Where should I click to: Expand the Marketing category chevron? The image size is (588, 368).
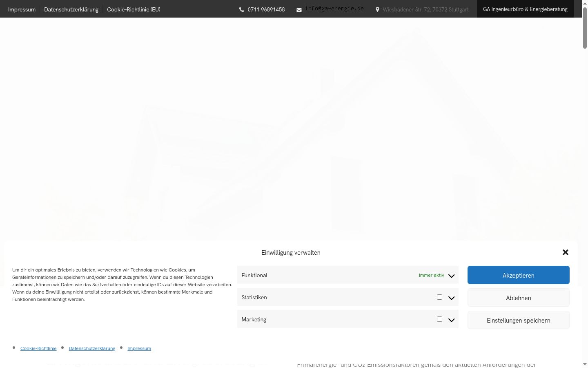click(x=451, y=320)
